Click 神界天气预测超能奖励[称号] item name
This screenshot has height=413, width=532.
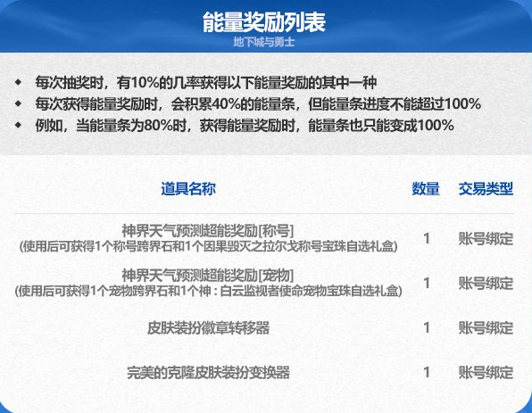point(208,231)
